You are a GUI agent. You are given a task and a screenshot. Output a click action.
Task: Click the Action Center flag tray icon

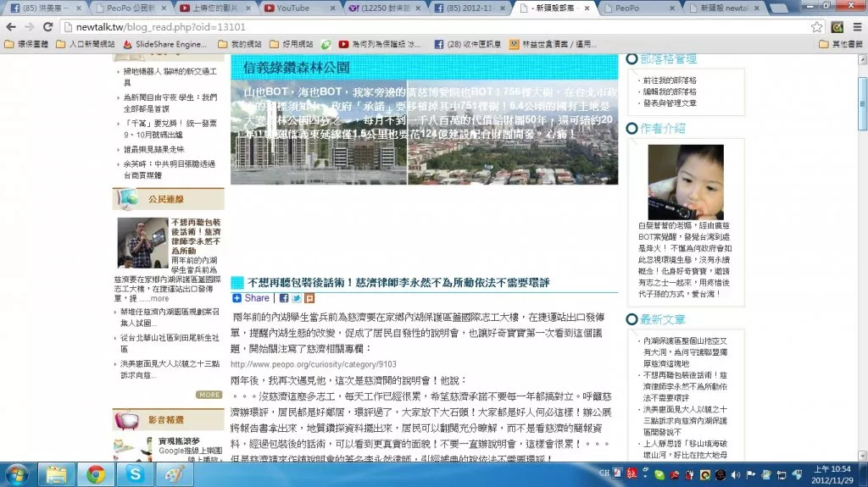(751, 475)
